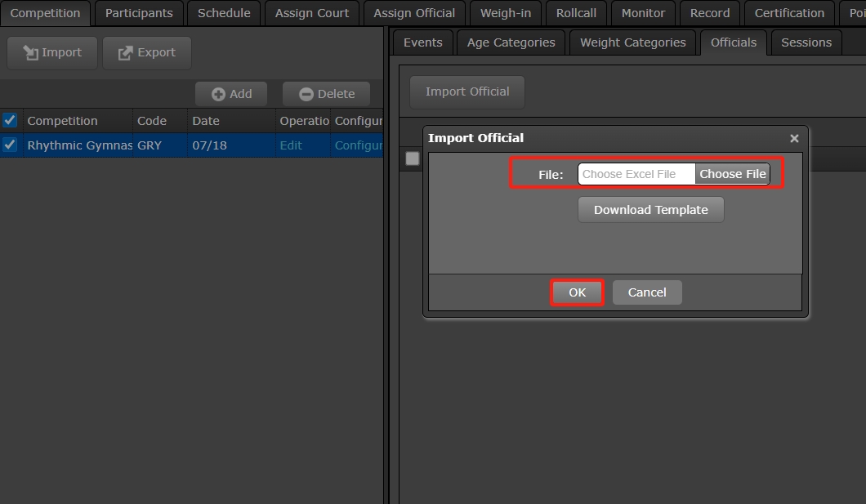This screenshot has width=866, height=504.
Task: Click the Edit link for Rhythmic Gymnastics
Action: 291,145
